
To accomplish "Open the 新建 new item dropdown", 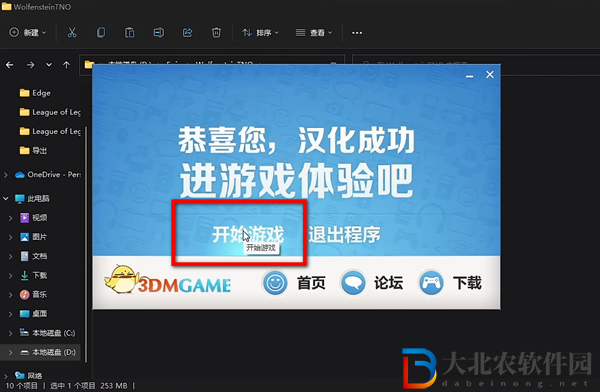I will point(28,33).
